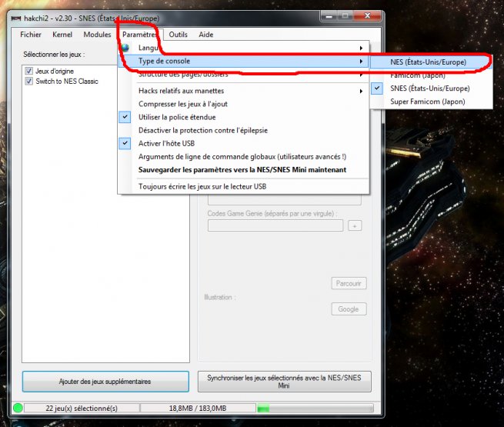Viewport: 504px width, 427px height.
Task: Close the Paramètres menu
Action: pyautogui.click(x=140, y=35)
